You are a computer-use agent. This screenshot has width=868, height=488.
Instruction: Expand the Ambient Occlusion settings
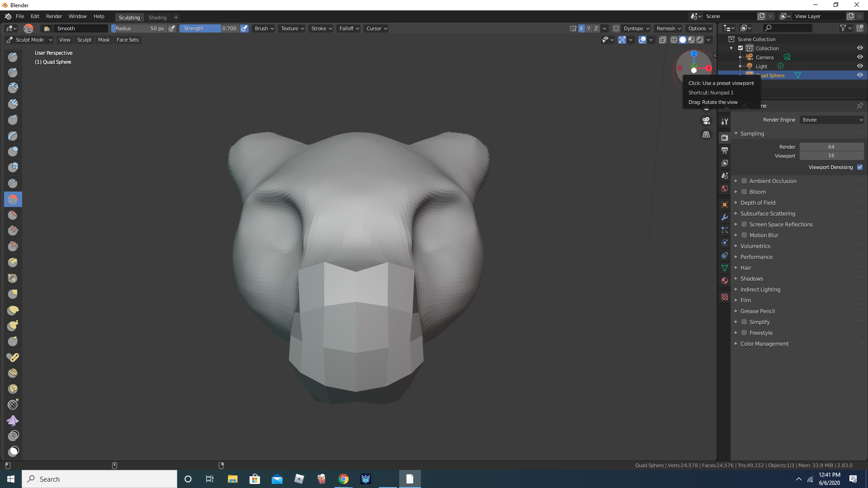pos(736,181)
